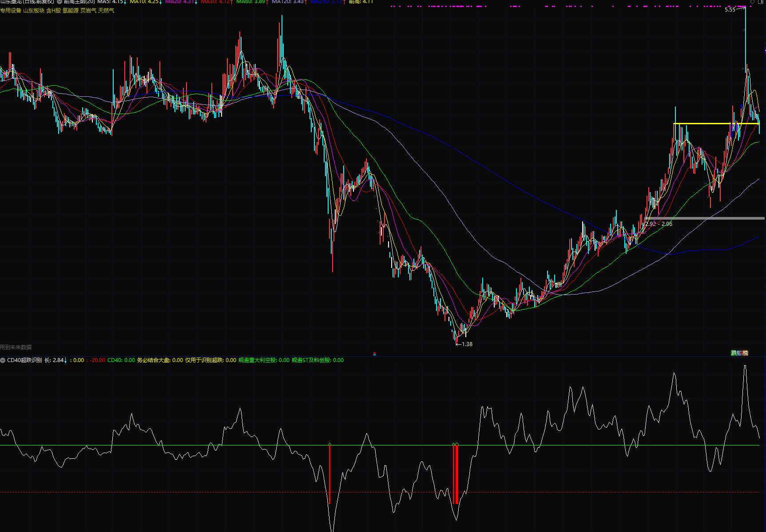Viewport: 766px width, 532px height.
Task: Click the double red oversold signal bar
Action: pyautogui.click(x=456, y=474)
